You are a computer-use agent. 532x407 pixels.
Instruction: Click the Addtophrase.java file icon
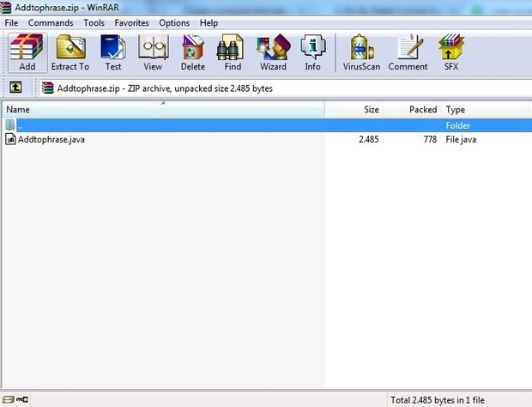[10, 139]
